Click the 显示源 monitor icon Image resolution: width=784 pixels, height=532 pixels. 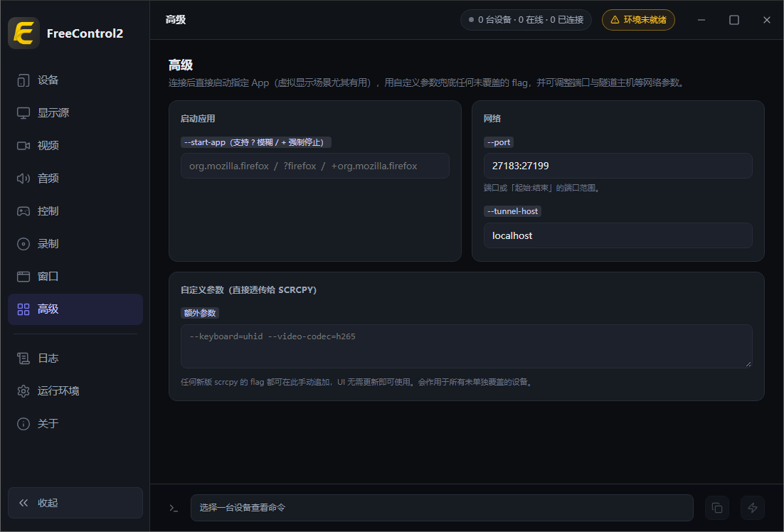point(23,113)
